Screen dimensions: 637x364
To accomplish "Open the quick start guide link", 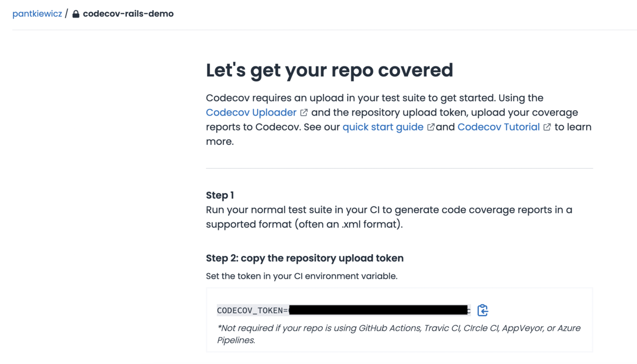I will (x=383, y=127).
